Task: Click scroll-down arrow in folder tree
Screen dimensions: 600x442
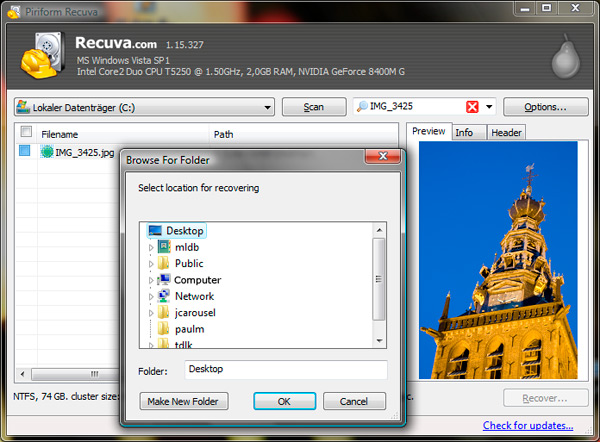Action: [x=379, y=340]
